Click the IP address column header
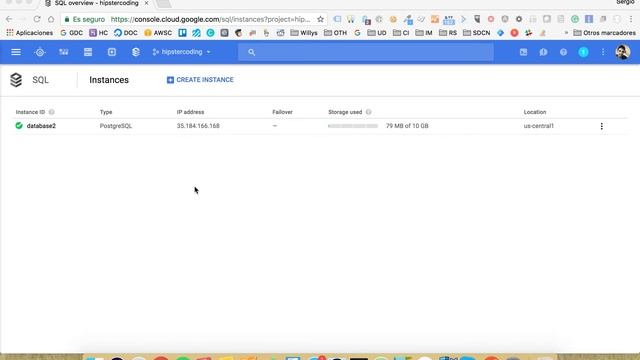This screenshot has height=360, width=640. point(190,112)
